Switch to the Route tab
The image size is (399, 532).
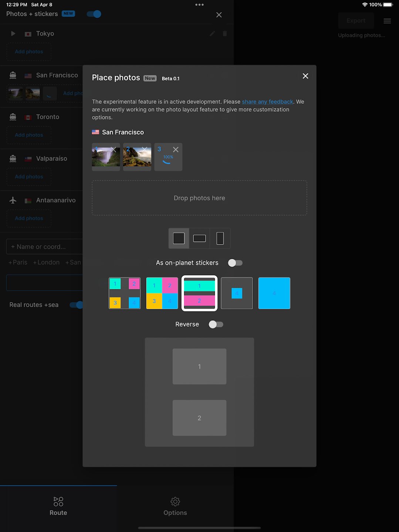(x=58, y=506)
